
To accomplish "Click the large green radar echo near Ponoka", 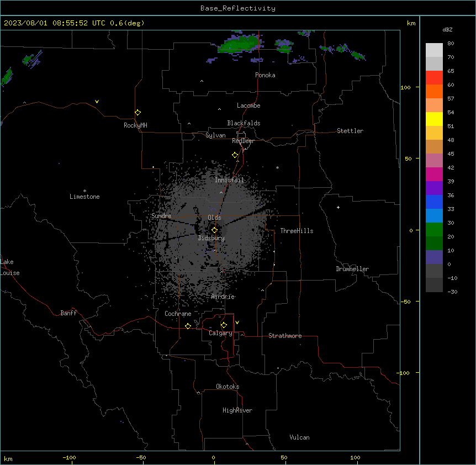I will pyautogui.click(x=240, y=44).
